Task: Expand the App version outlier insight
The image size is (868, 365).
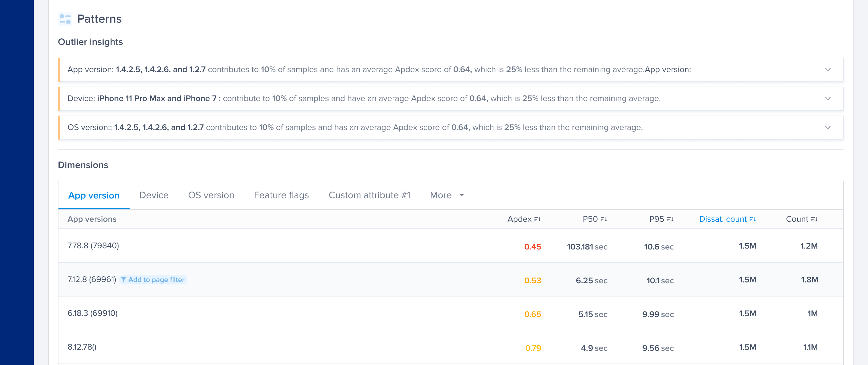Action: [828, 70]
